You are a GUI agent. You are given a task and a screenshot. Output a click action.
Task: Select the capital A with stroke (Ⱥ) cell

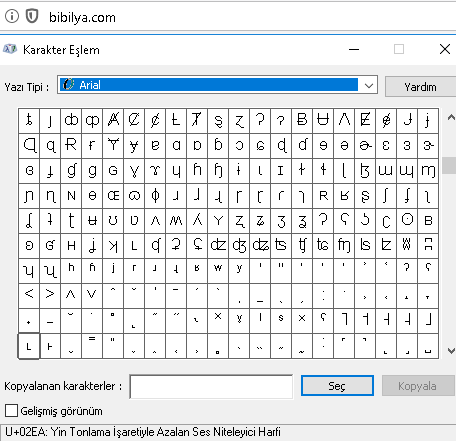click(x=113, y=120)
